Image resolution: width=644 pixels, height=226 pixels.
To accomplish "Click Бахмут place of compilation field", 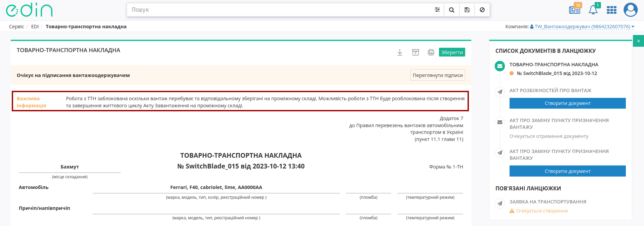I will tap(70, 167).
